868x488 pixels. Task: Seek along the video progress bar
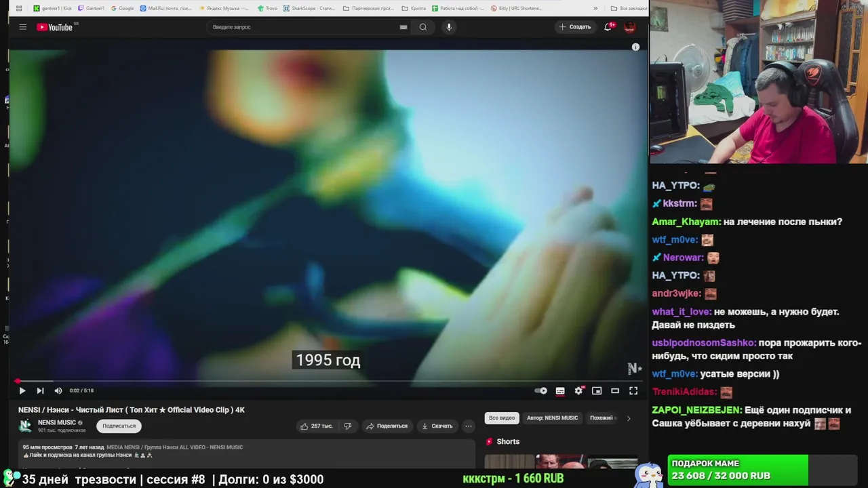tap(328, 382)
